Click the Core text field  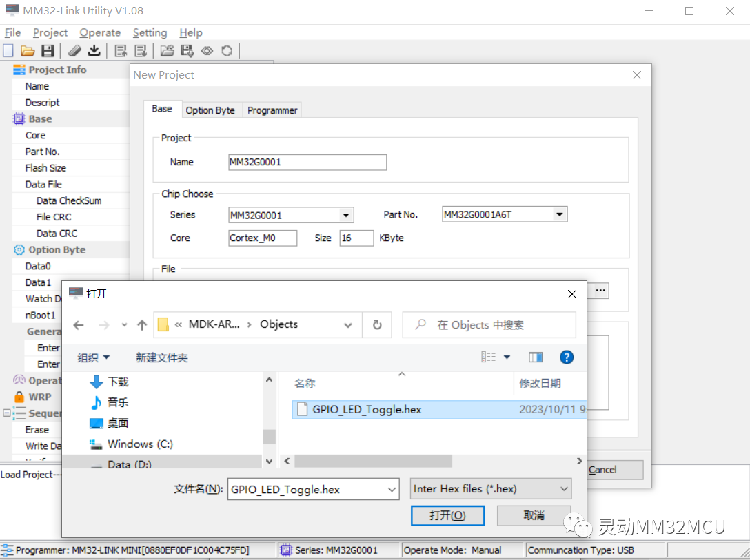point(263,238)
